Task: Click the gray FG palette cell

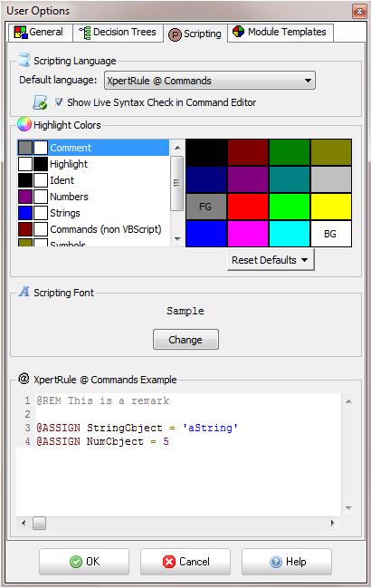Action: pos(206,207)
